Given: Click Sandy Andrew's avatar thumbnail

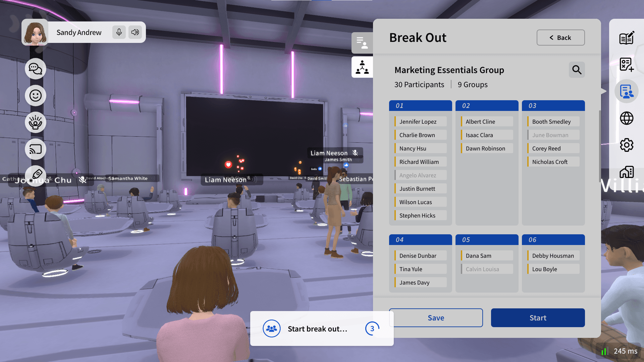Looking at the screenshot, I should [x=35, y=33].
